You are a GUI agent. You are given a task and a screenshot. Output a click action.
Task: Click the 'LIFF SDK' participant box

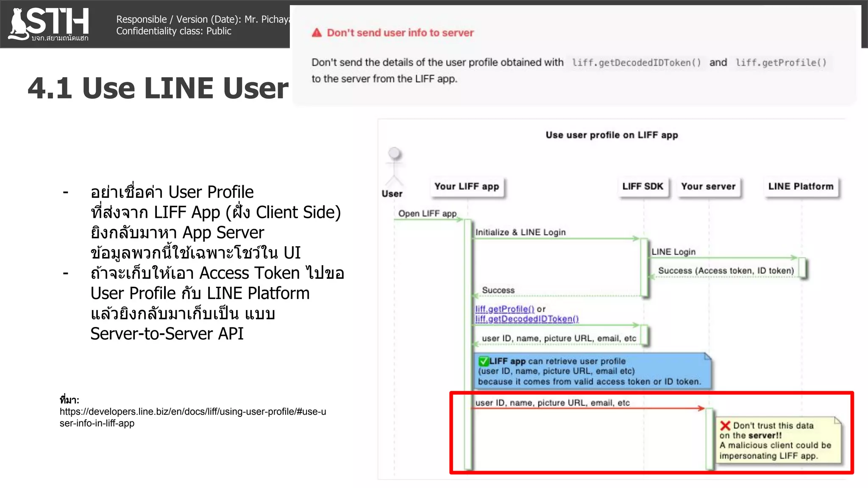coord(643,186)
